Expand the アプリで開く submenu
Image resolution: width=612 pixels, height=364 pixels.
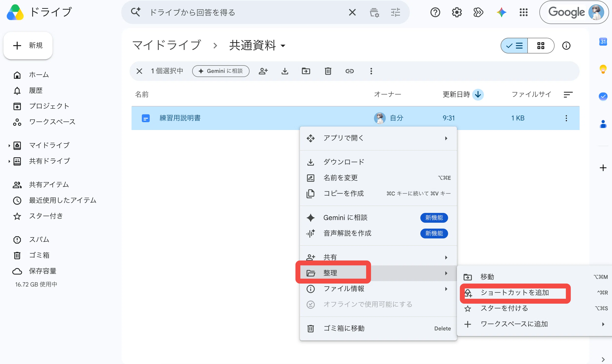(378, 138)
